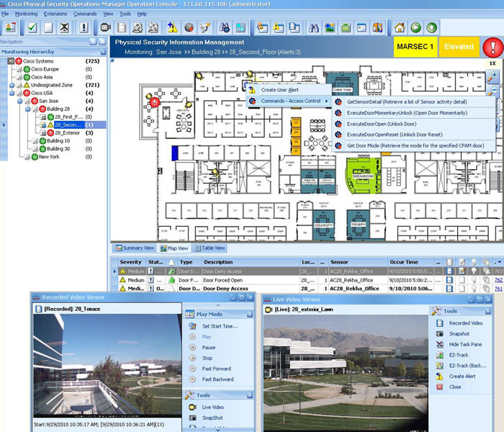Stop the recorded video playback
Viewport: 504px width, 432px height.
click(207, 358)
